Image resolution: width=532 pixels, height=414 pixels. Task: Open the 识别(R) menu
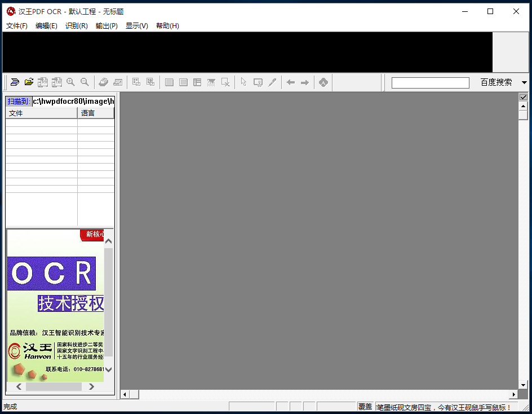[x=76, y=26]
